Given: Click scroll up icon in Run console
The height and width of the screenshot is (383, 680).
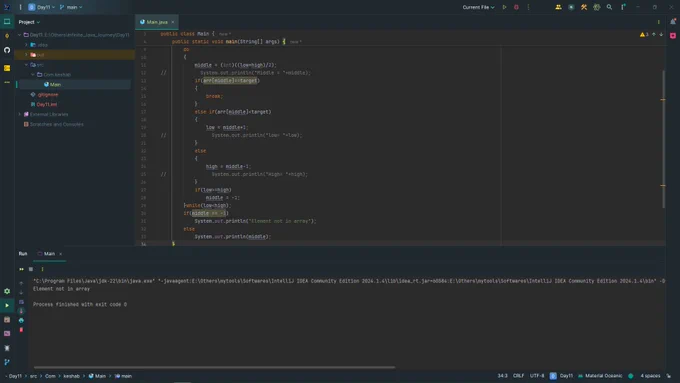Looking at the screenshot, I should 21,283.
